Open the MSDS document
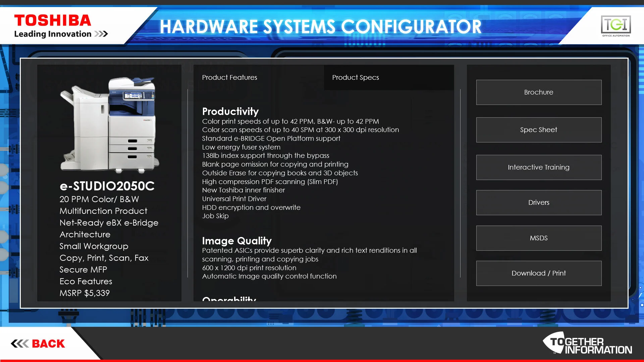This screenshot has width=644, height=362. tap(539, 238)
